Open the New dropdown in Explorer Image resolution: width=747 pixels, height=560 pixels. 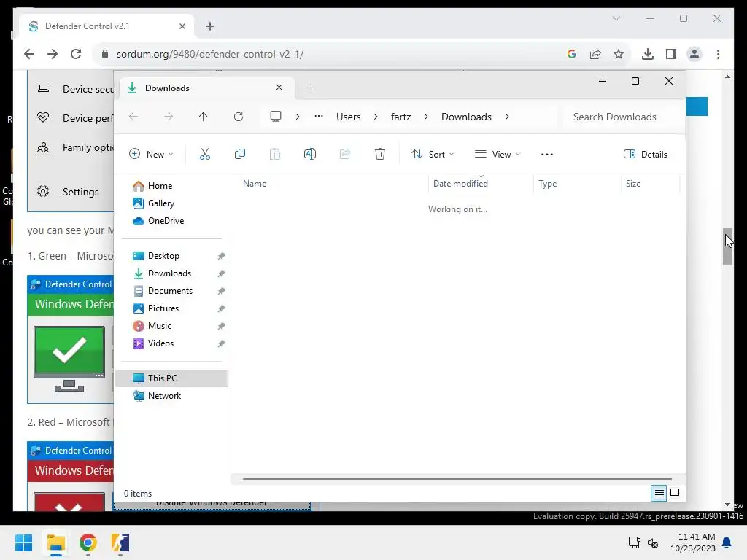pyautogui.click(x=151, y=154)
